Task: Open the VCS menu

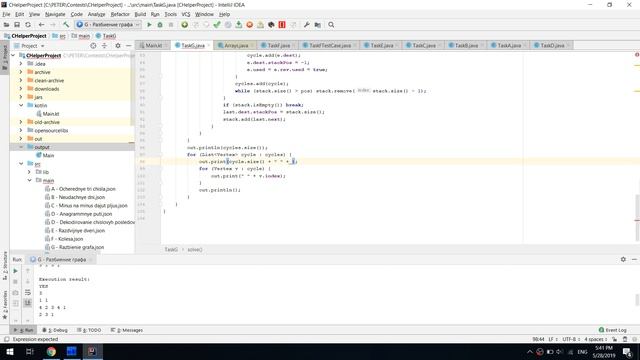Action: [186, 14]
